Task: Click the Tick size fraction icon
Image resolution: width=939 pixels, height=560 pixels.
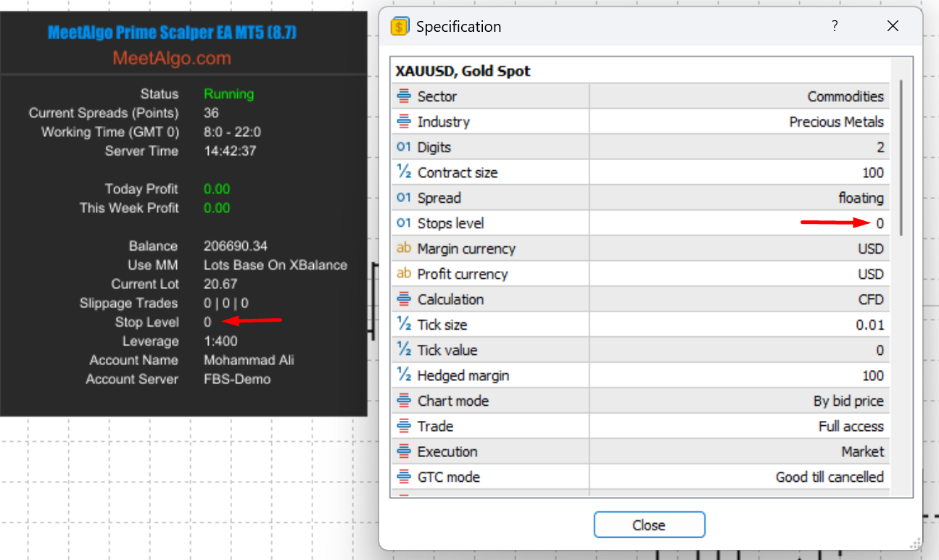Action: point(404,325)
